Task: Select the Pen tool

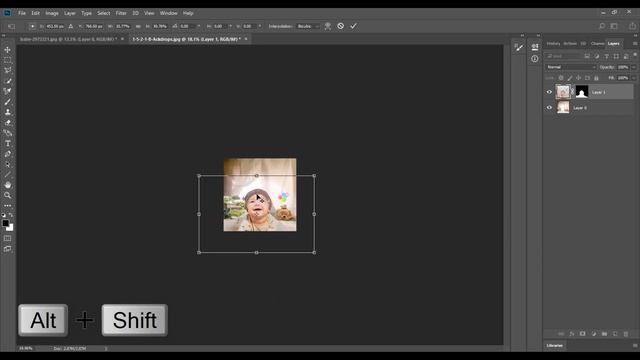Action: (x=7, y=154)
